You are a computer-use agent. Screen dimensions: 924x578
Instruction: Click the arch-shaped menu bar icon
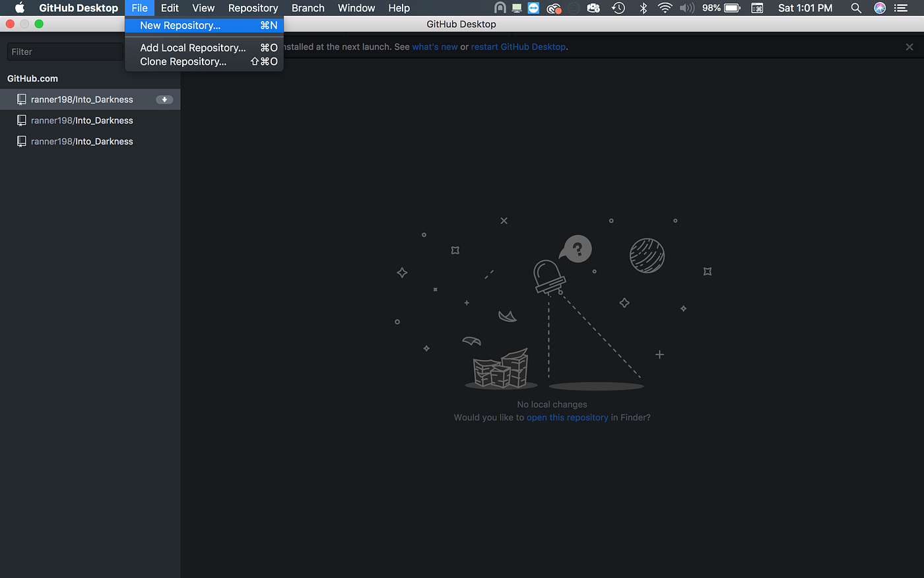(x=500, y=8)
